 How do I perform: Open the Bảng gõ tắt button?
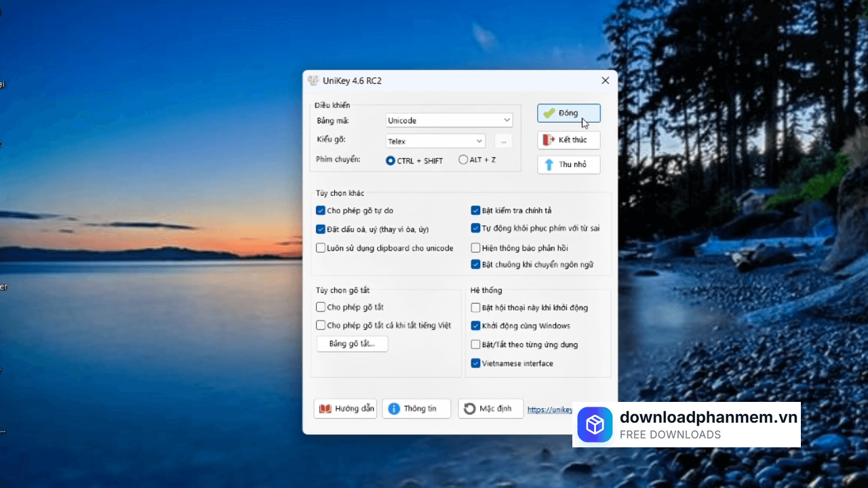[x=352, y=344]
